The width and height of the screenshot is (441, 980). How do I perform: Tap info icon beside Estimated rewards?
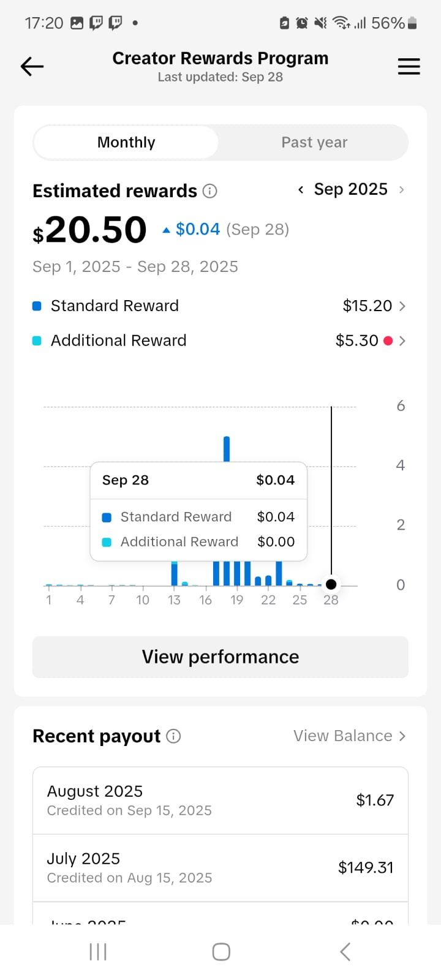209,191
